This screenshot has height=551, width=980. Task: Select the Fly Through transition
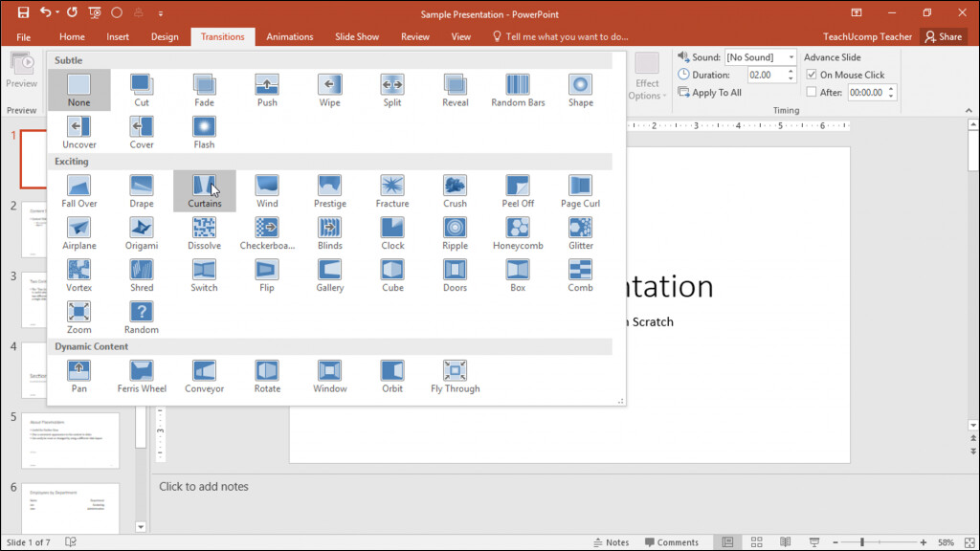tap(454, 375)
